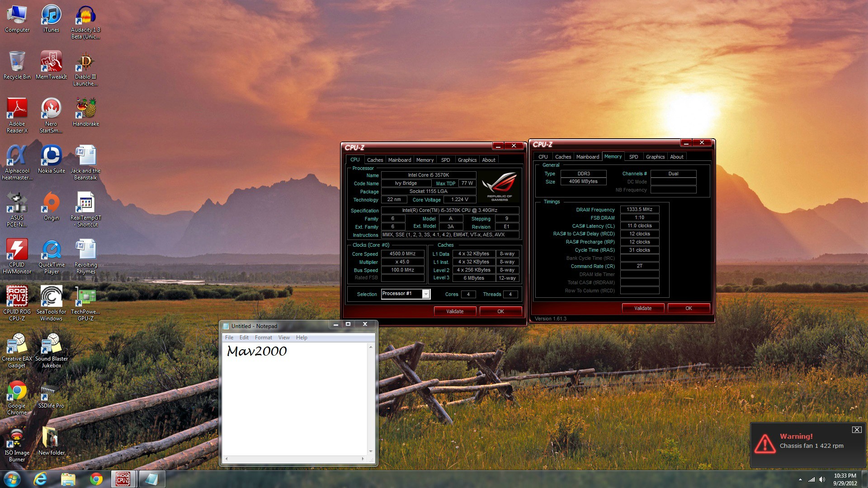This screenshot has height=488, width=868.
Task: Open the iTunes desktop shortcut
Action: [x=51, y=19]
